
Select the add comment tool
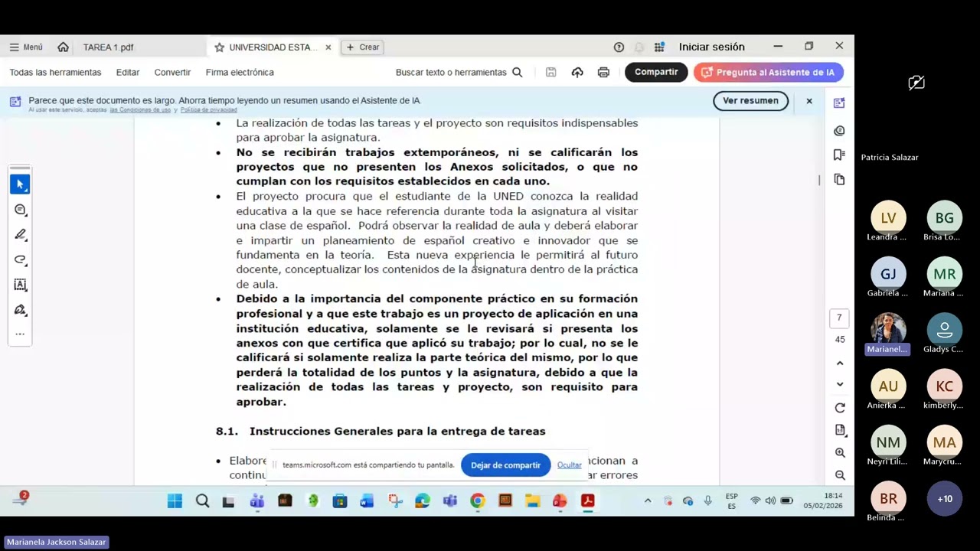[x=21, y=210]
